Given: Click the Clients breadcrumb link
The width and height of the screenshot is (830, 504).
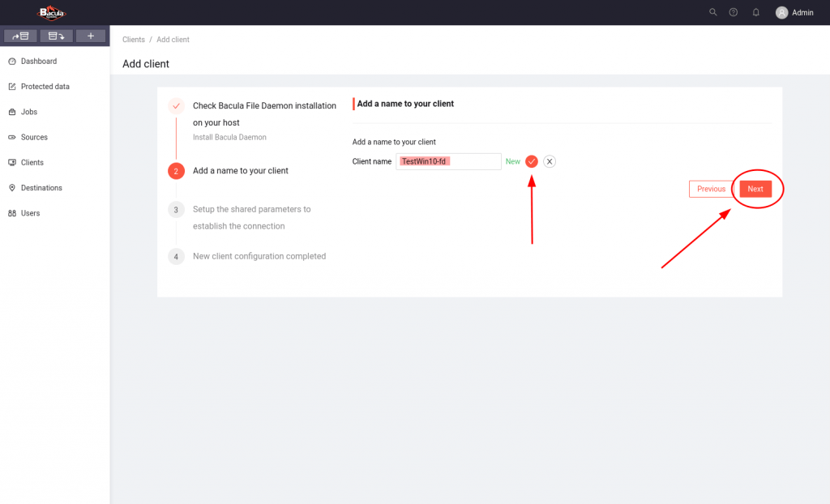Looking at the screenshot, I should tap(134, 40).
